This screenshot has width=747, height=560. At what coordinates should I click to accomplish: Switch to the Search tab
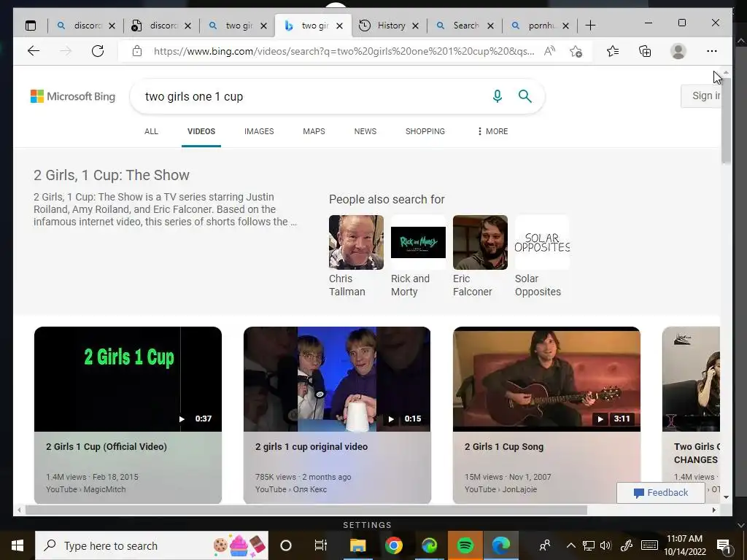(465, 26)
